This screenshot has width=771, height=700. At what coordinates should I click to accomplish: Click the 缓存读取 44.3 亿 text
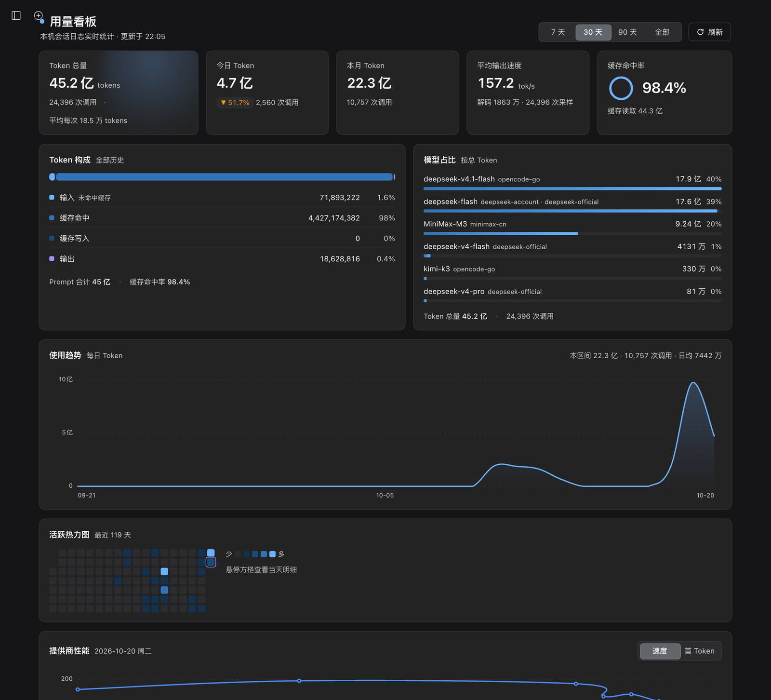[635, 111]
